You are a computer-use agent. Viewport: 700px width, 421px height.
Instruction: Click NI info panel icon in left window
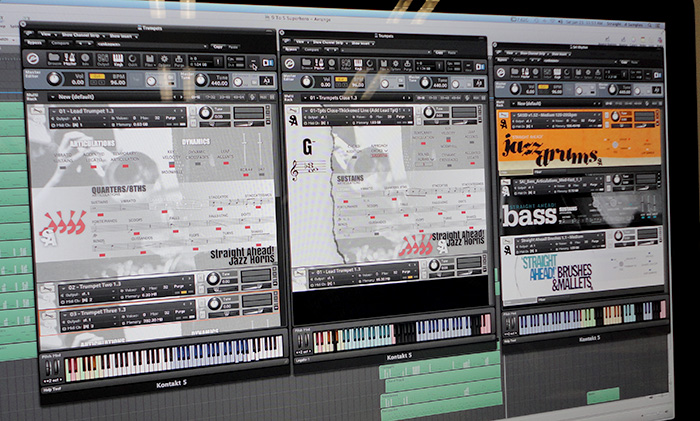[x=268, y=63]
